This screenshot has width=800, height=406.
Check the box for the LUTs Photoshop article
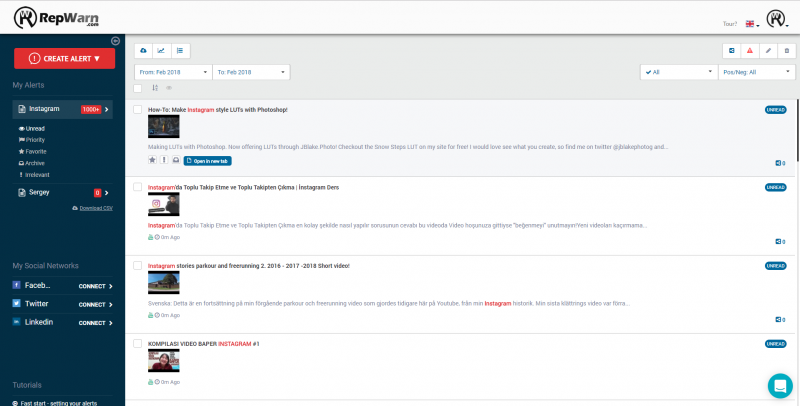pyautogui.click(x=137, y=110)
